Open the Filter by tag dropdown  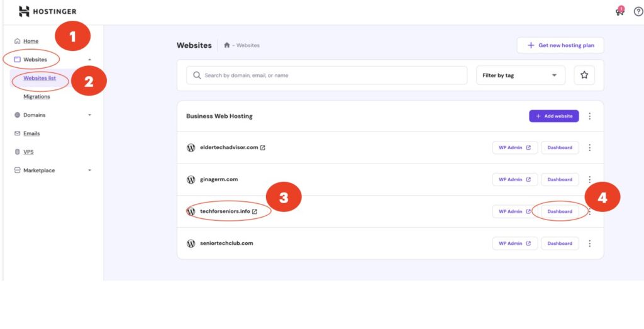tap(519, 75)
